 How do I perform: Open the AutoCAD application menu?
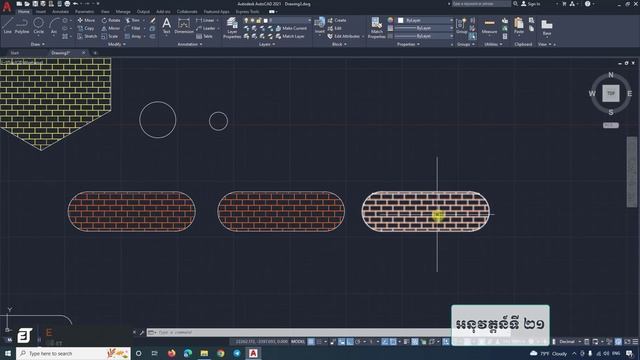(7, 6)
